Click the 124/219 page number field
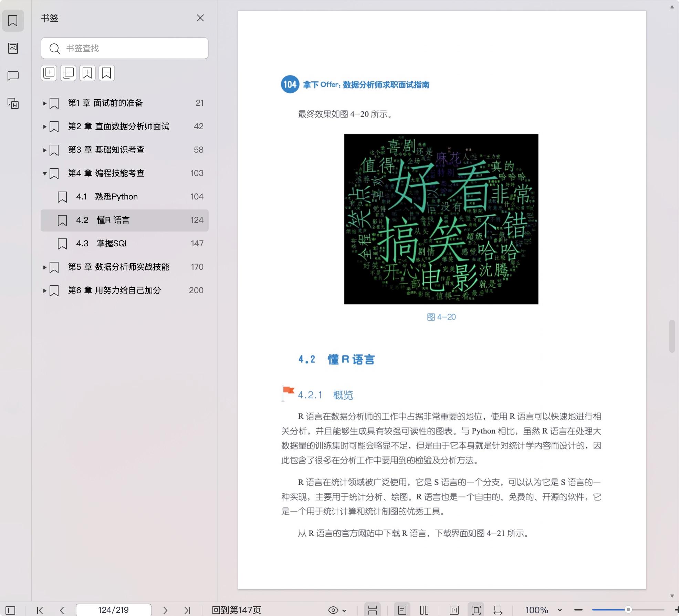679x616 pixels. (x=113, y=610)
